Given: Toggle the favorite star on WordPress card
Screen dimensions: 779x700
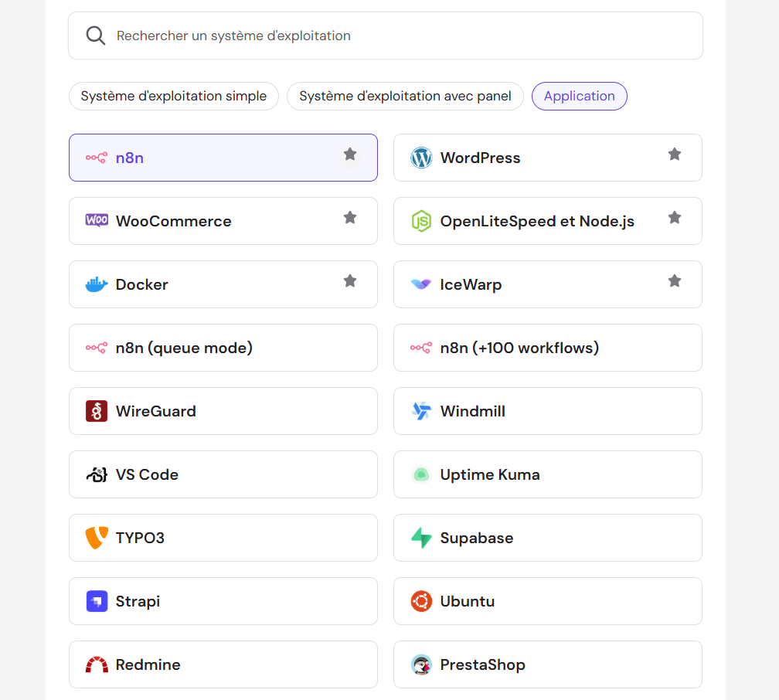Looking at the screenshot, I should point(675,155).
